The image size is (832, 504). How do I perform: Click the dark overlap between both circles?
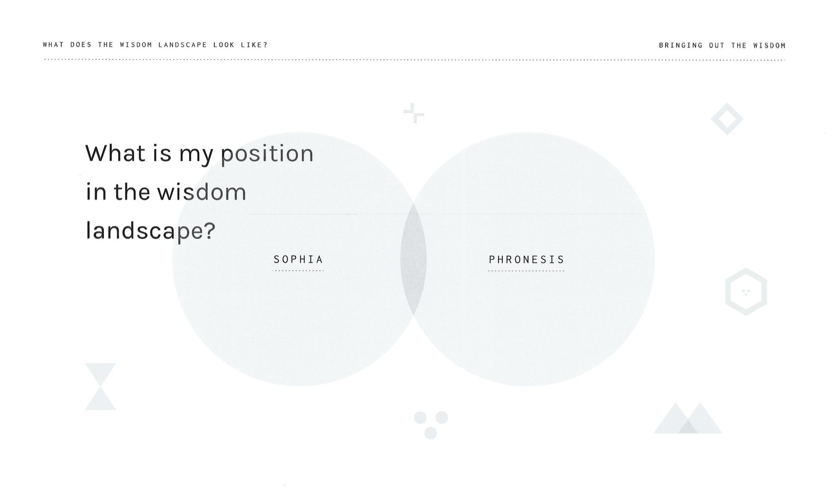click(x=413, y=259)
